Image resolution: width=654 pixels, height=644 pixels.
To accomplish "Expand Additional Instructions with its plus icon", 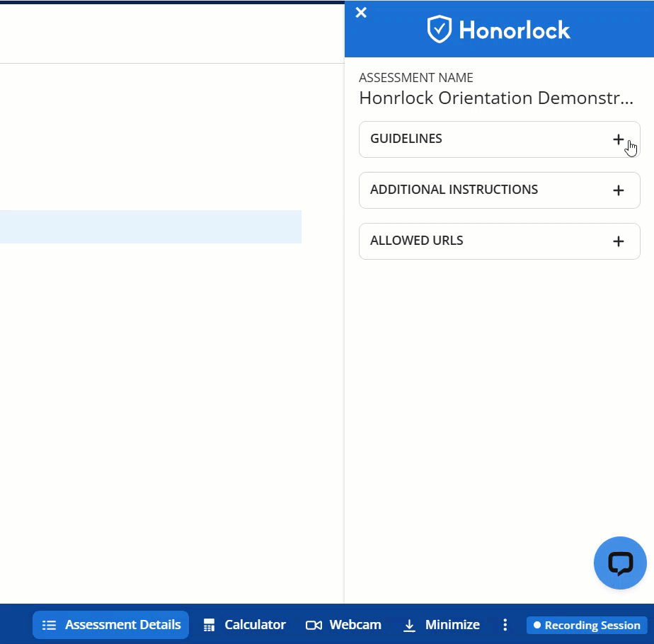I will pyautogui.click(x=618, y=190).
